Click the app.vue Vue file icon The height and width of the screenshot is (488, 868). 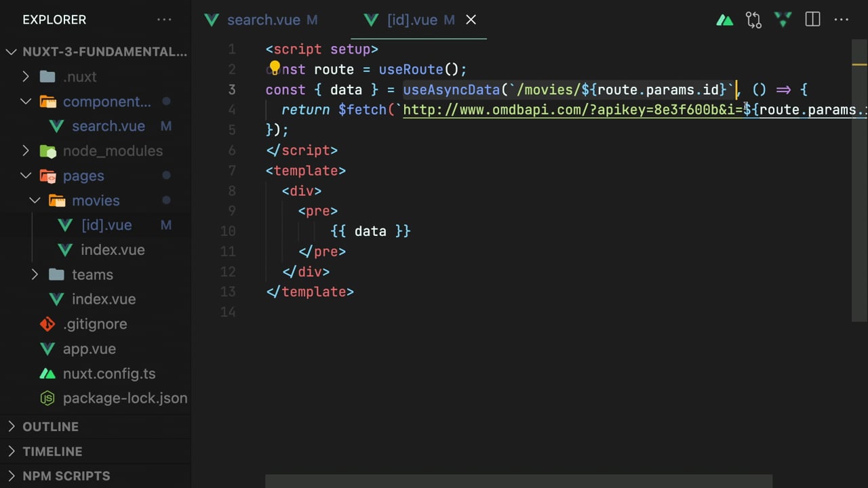(47, 348)
